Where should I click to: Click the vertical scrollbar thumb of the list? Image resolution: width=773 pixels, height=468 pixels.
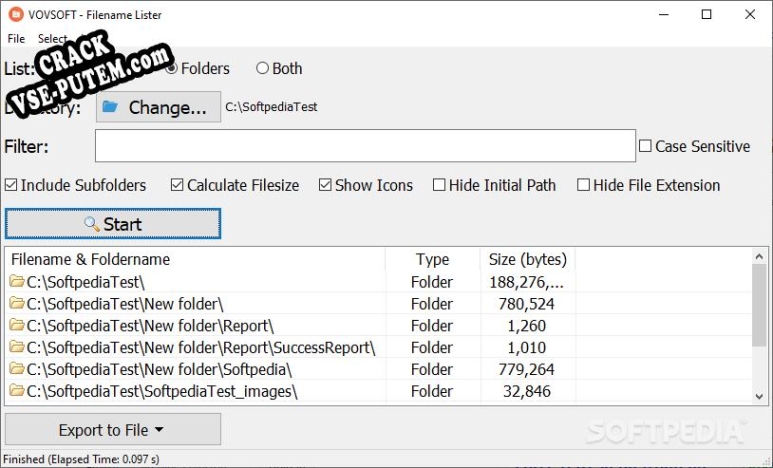click(x=759, y=305)
